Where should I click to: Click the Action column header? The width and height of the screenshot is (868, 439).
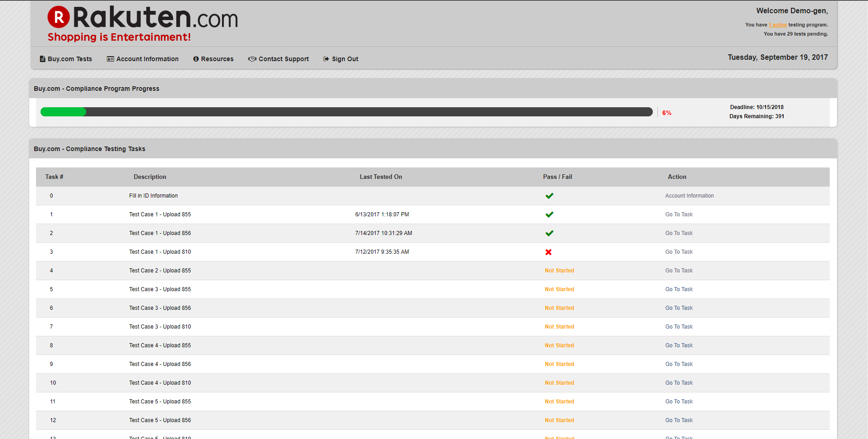pyautogui.click(x=677, y=177)
